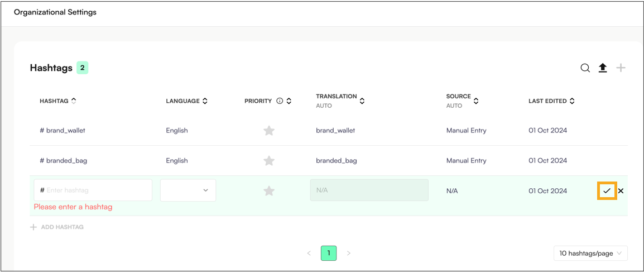Screen dimensions: 644x272
Task: Click the Add Hashtag link
Action: [x=57, y=227]
